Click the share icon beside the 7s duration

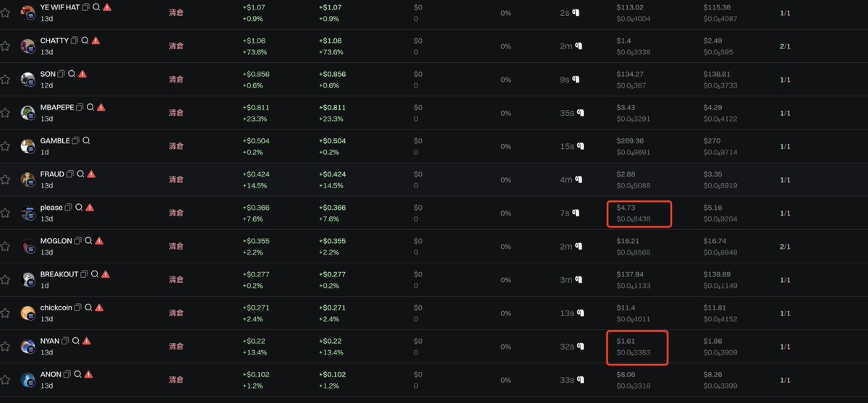pos(577,213)
